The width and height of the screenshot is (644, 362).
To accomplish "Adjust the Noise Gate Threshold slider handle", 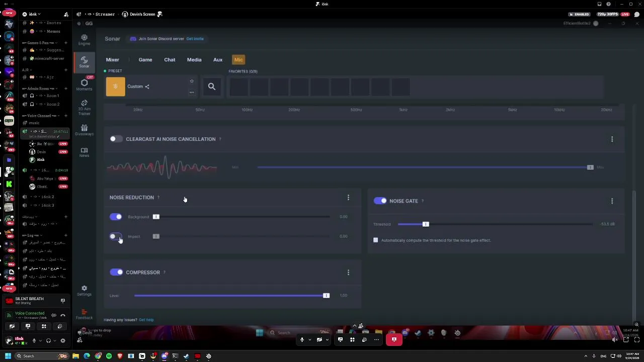I will click(426, 224).
